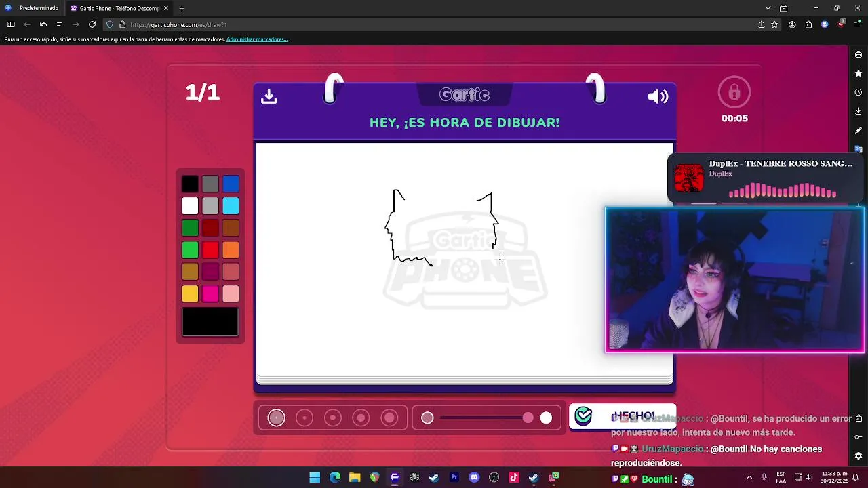Screen dimensions: 868x488
Task: Share the page with share icon
Action: (x=762, y=24)
